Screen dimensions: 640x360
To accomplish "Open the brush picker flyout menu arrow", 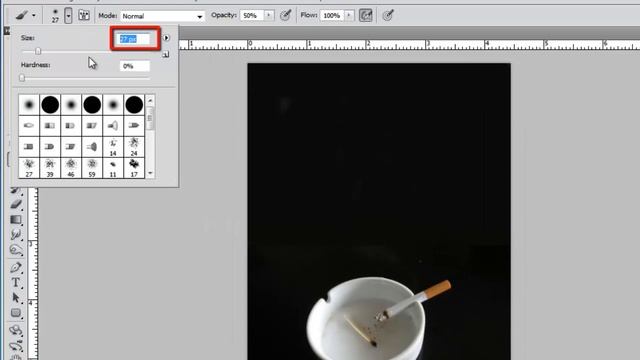I will [166, 38].
